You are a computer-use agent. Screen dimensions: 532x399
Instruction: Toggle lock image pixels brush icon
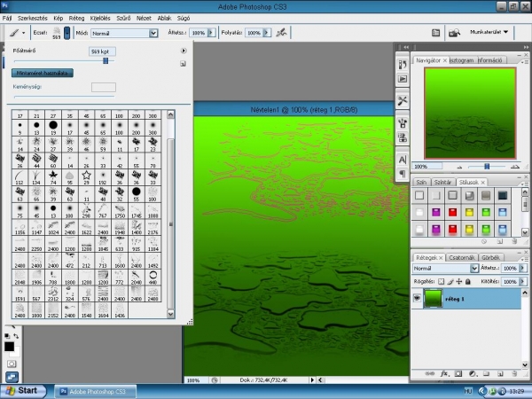click(450, 281)
